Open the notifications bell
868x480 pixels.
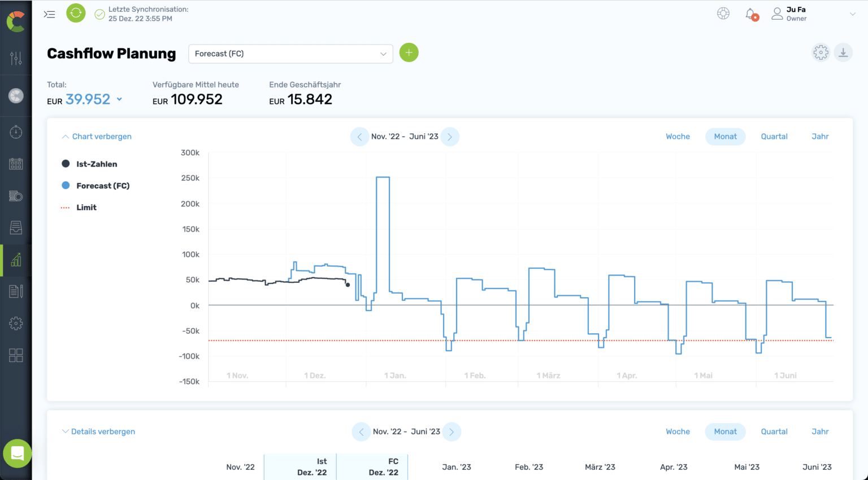750,14
